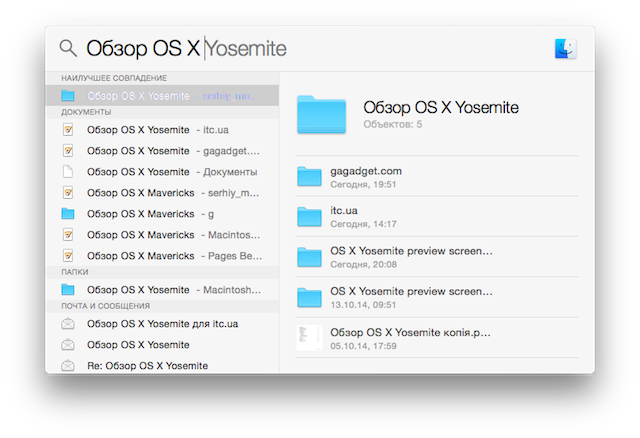Select the Обзор OS X Mavericks serhiy_m... result
640x438 pixels.
pyautogui.click(x=162, y=193)
